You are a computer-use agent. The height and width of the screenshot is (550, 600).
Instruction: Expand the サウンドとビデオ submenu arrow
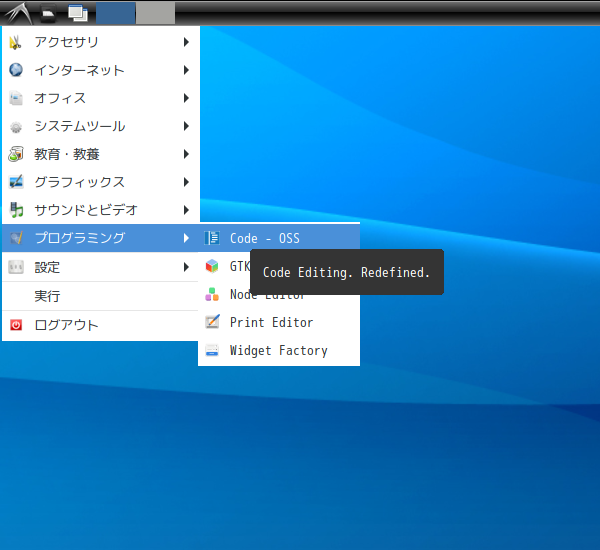pyautogui.click(x=186, y=210)
